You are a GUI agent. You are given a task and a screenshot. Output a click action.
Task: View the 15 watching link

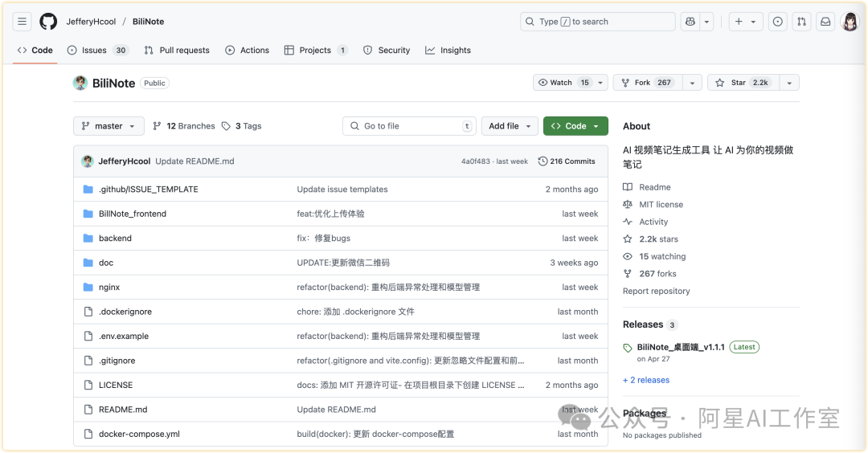pyautogui.click(x=654, y=256)
